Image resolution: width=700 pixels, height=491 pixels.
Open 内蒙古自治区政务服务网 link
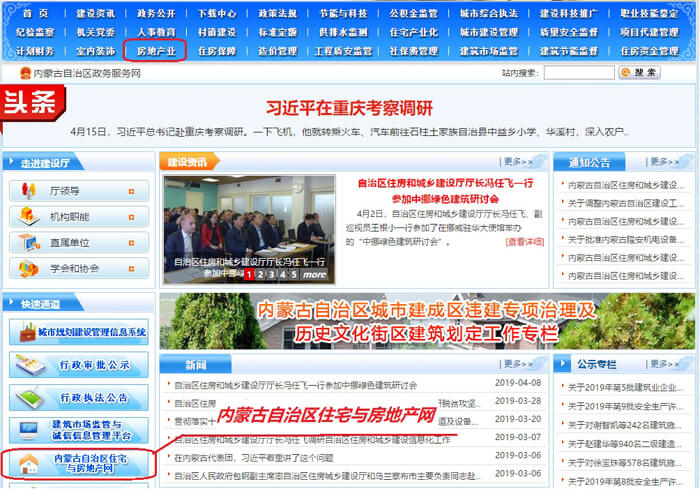[87, 73]
